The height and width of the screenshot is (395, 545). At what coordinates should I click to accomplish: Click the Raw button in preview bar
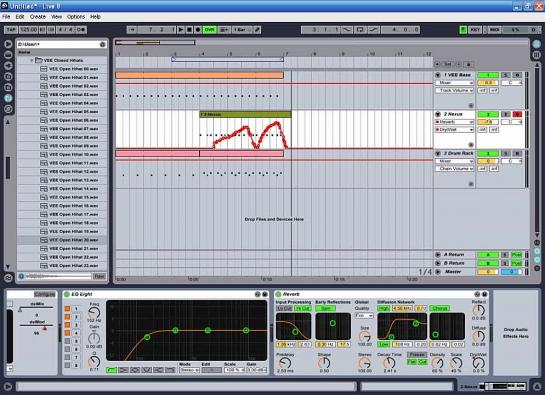[x=99, y=276]
